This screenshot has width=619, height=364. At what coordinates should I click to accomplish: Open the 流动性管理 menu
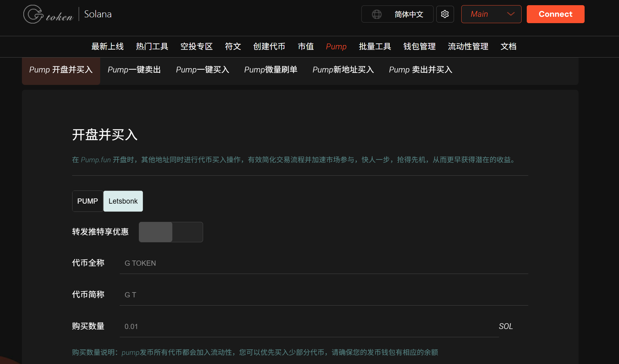[468, 46]
